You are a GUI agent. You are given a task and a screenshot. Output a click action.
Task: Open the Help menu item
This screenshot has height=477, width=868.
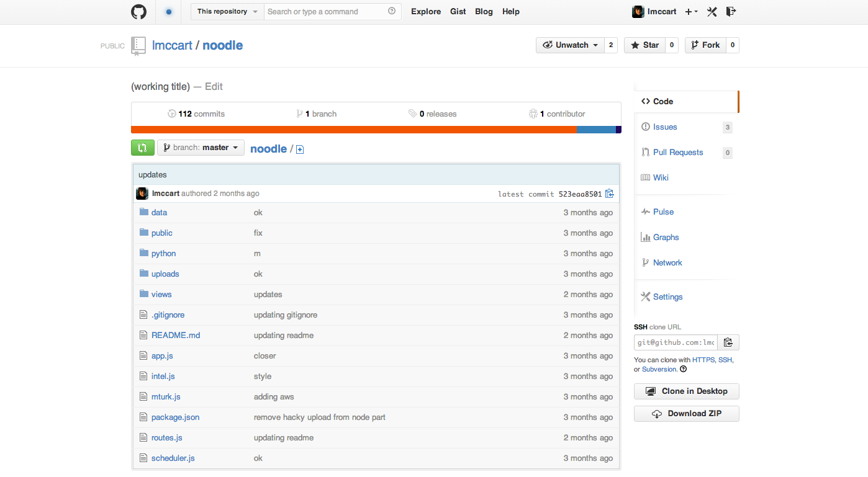tap(511, 11)
